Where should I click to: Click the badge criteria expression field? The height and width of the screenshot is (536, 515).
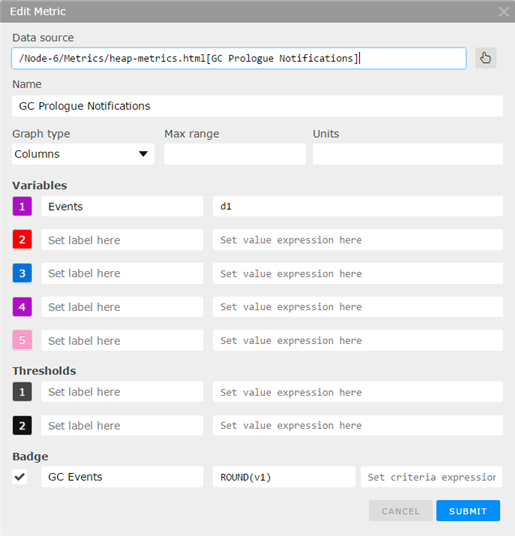431,477
